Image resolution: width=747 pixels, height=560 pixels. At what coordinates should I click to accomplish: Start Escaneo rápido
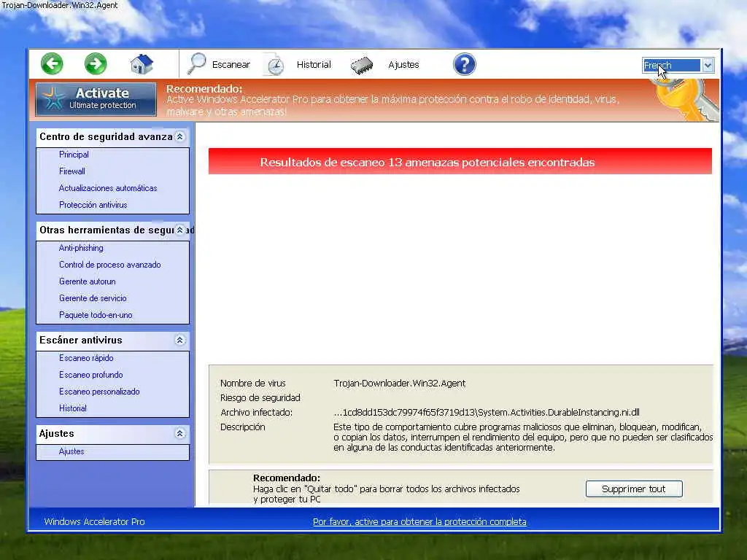point(86,358)
